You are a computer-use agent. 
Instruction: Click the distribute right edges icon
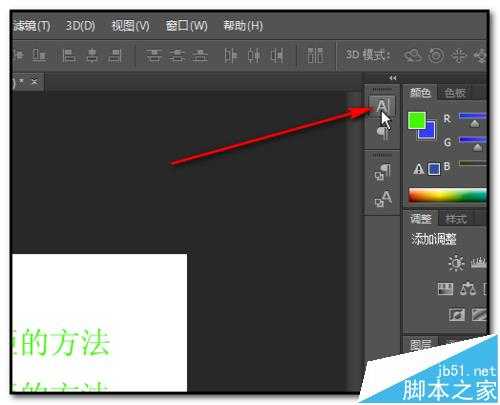[277, 56]
